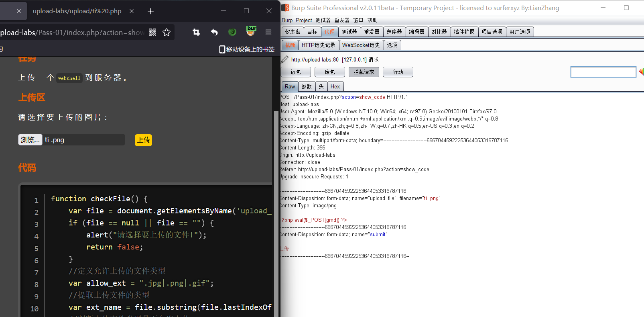
Task: Bookmark this page with the star icon
Action: pos(167,32)
